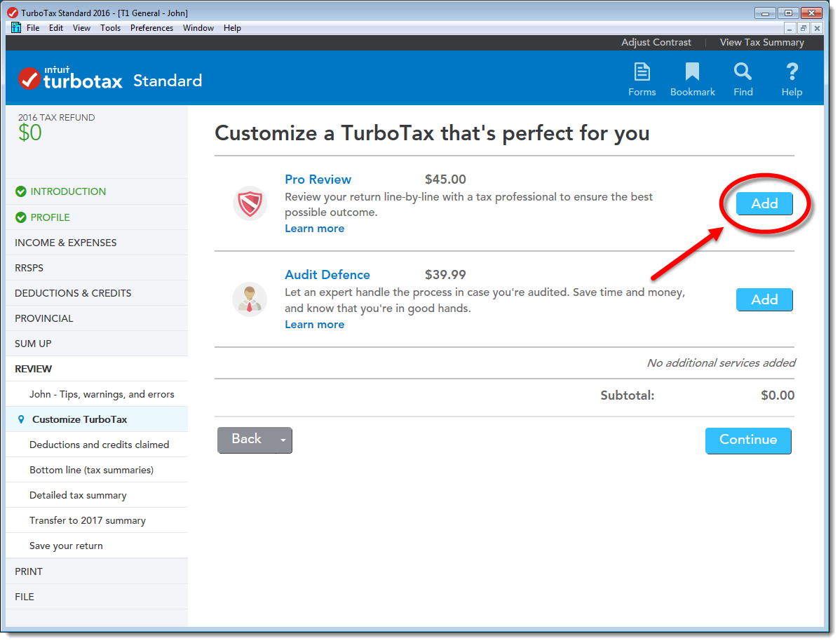Click the T1 document icon in menu bar

pos(16,28)
